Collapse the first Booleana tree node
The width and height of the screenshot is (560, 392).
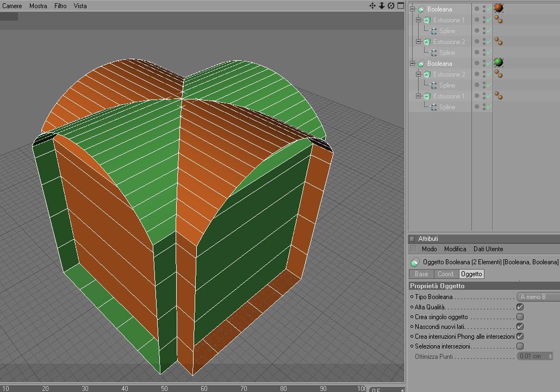coord(413,9)
